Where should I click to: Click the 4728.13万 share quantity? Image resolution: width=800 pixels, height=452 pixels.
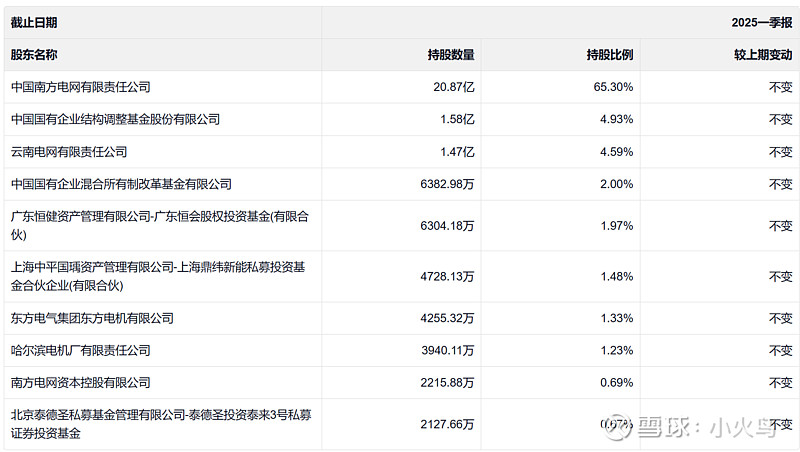[447, 277]
